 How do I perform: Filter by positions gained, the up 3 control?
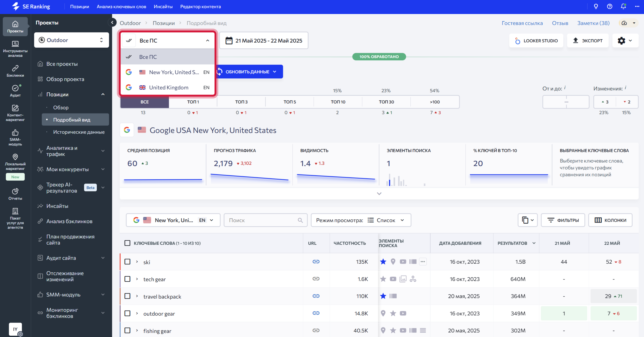click(x=605, y=102)
